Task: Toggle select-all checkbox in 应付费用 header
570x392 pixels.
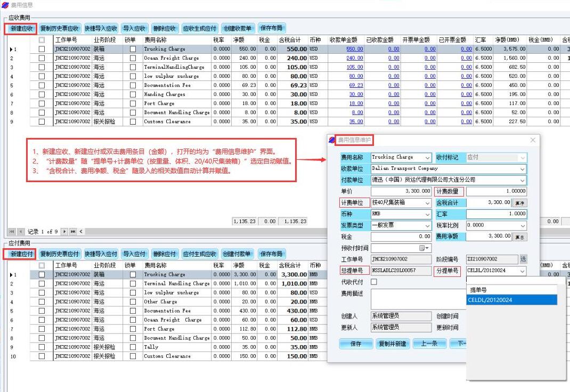Action: (x=42, y=265)
